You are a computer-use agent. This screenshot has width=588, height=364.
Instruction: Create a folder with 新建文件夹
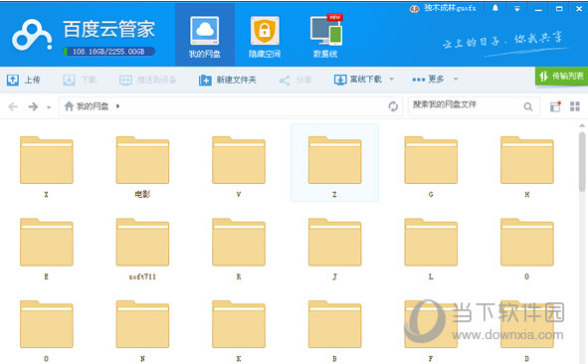point(227,80)
